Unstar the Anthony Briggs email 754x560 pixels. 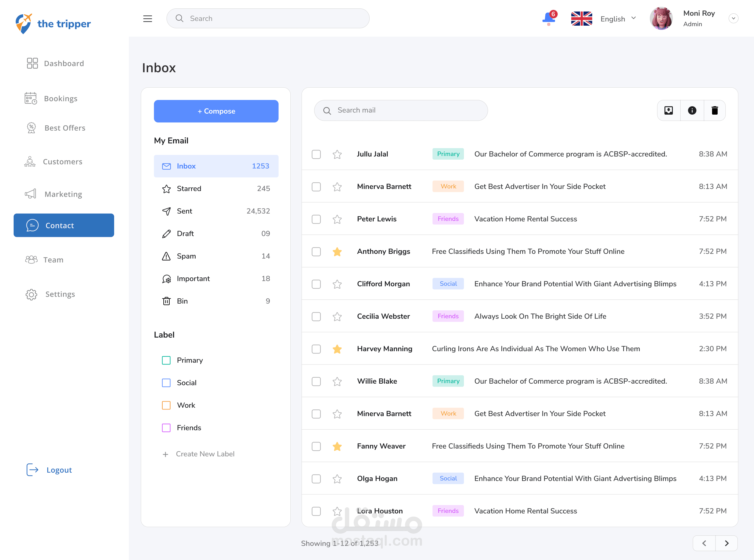point(337,252)
